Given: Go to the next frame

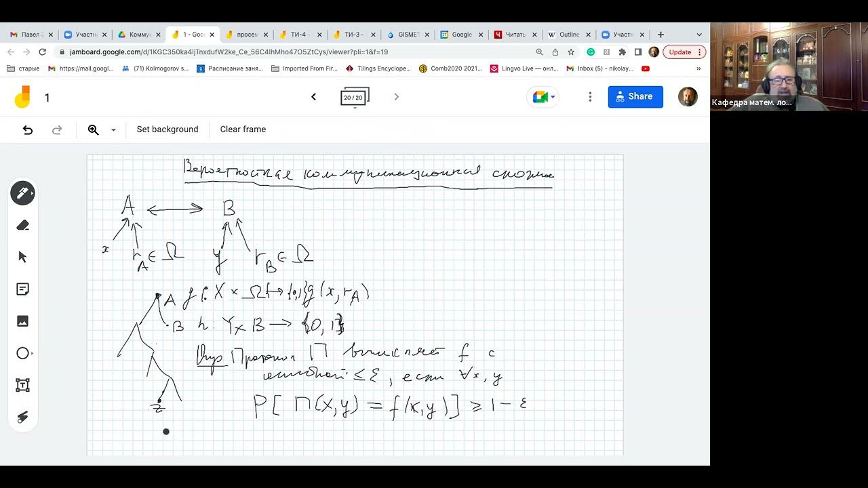Looking at the screenshot, I should click(x=397, y=97).
